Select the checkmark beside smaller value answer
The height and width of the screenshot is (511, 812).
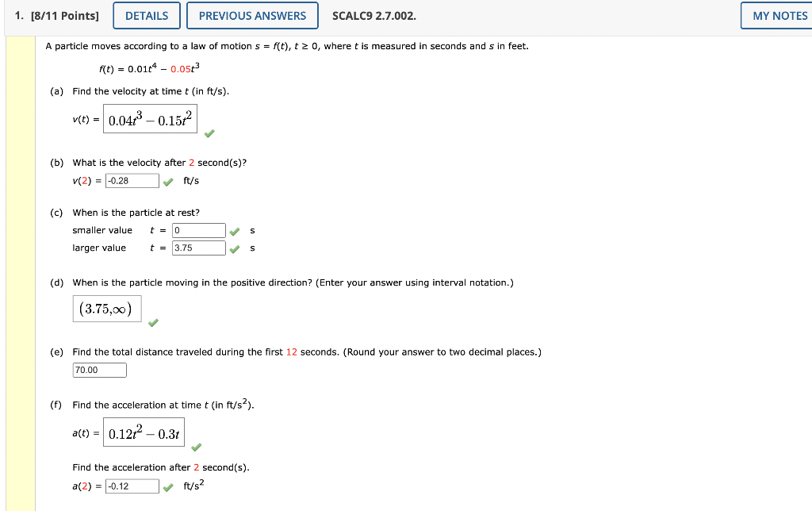234,231
